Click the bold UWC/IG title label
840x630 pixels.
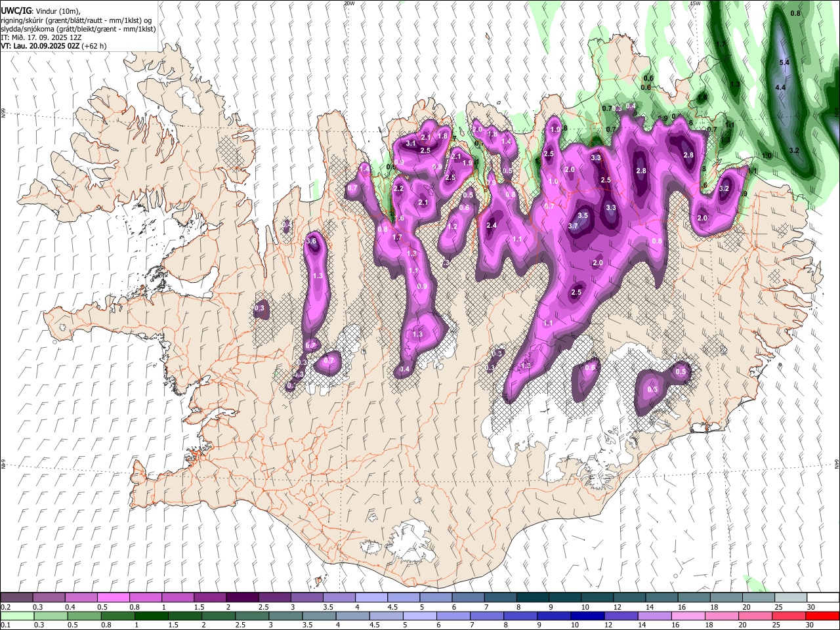point(16,11)
